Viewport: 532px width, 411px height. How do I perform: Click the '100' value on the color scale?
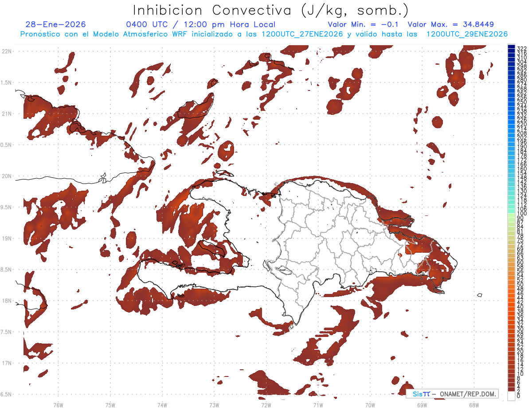point(521,214)
